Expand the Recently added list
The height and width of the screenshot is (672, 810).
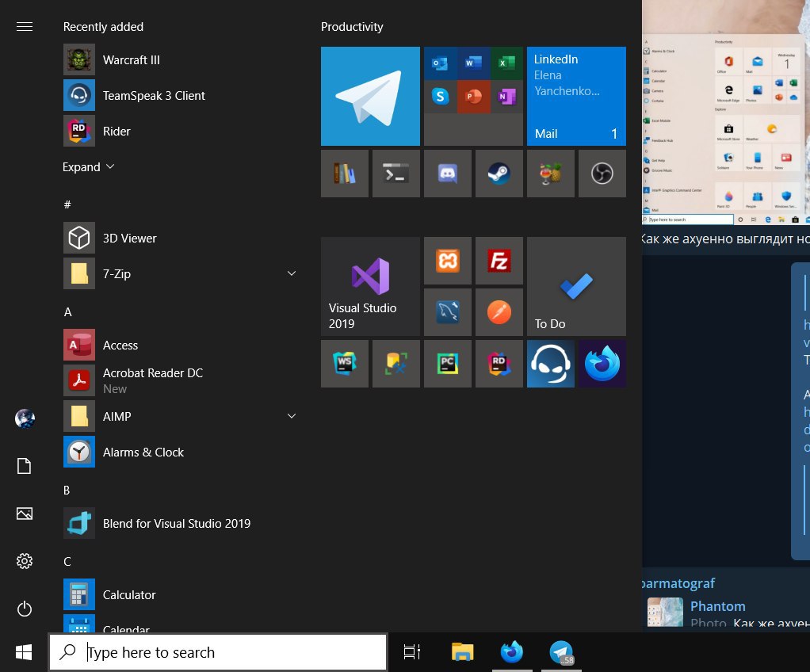[88, 167]
